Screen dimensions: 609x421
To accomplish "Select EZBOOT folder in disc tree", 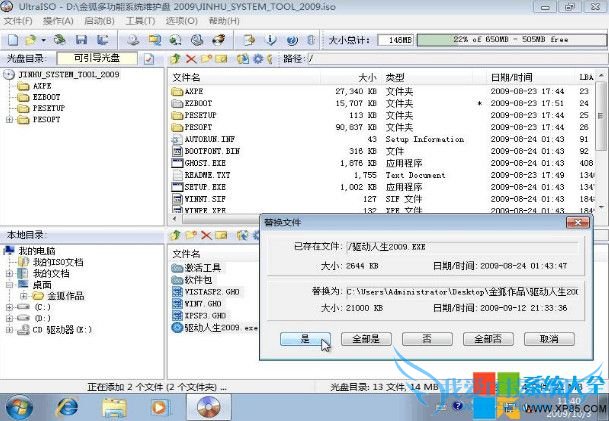I will pyautogui.click(x=46, y=97).
